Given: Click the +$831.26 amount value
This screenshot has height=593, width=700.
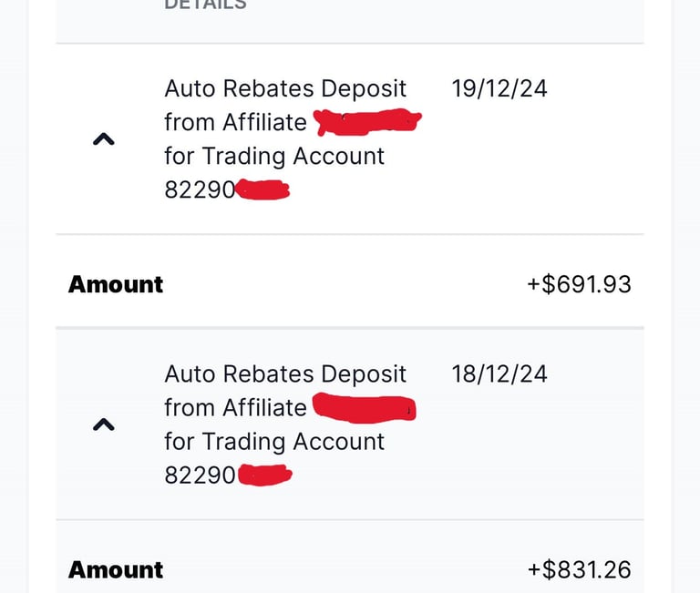Looking at the screenshot, I should point(579,570).
